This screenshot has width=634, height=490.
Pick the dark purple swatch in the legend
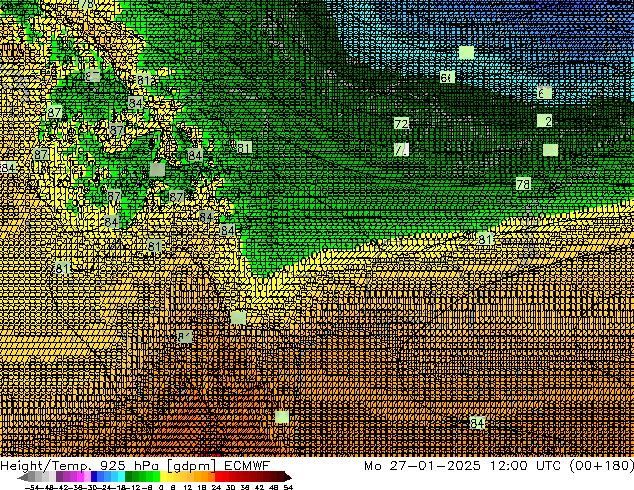59,476
